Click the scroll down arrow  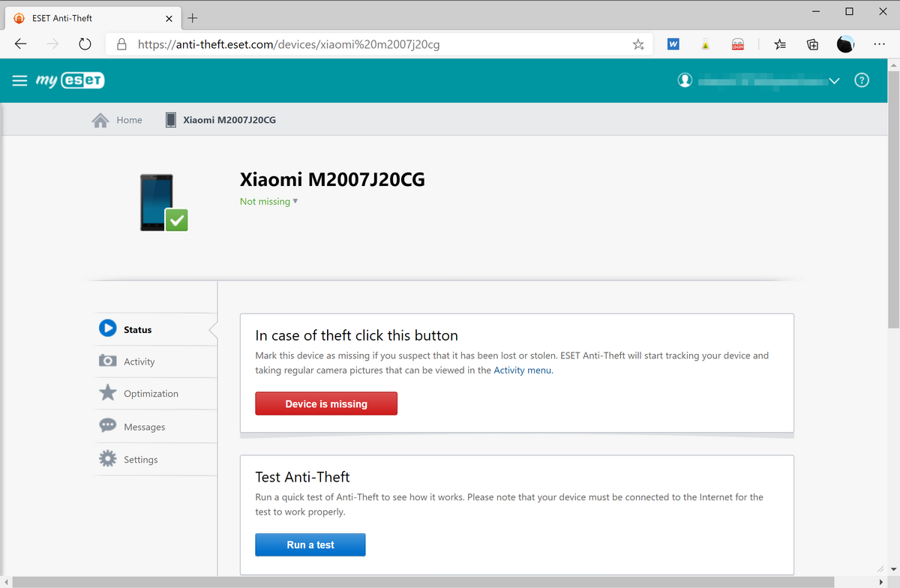pyautogui.click(x=893, y=571)
